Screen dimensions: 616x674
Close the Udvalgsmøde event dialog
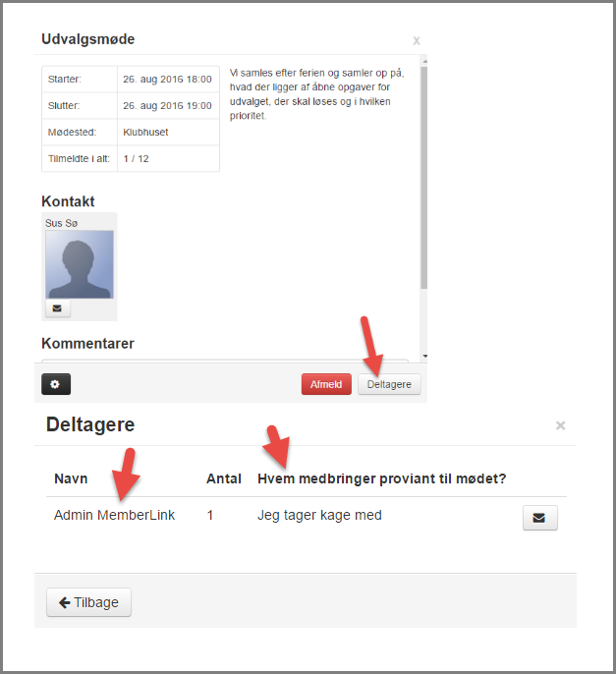417,41
